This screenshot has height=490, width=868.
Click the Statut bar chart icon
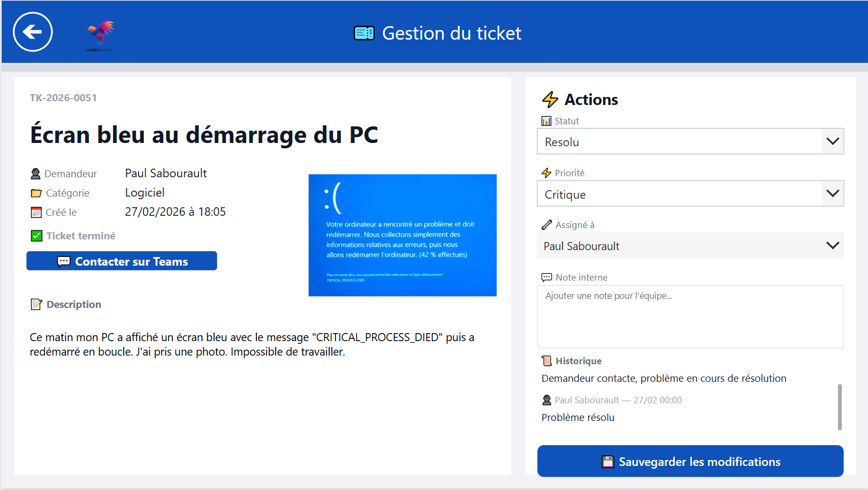546,121
